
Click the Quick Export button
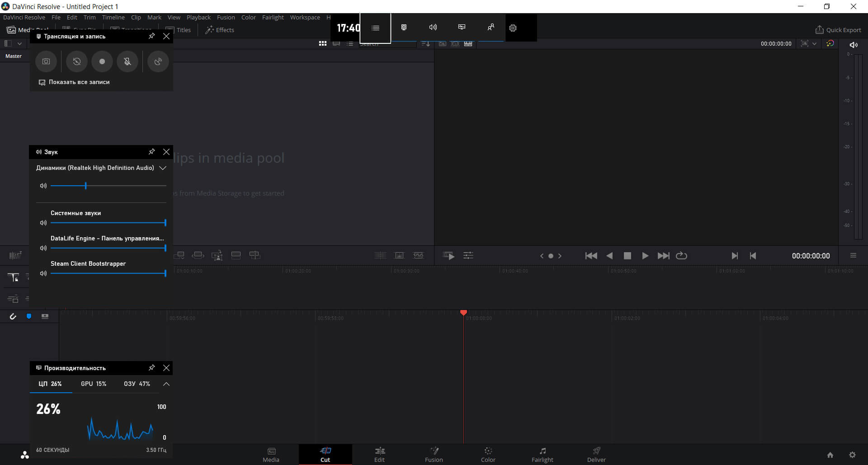point(838,30)
